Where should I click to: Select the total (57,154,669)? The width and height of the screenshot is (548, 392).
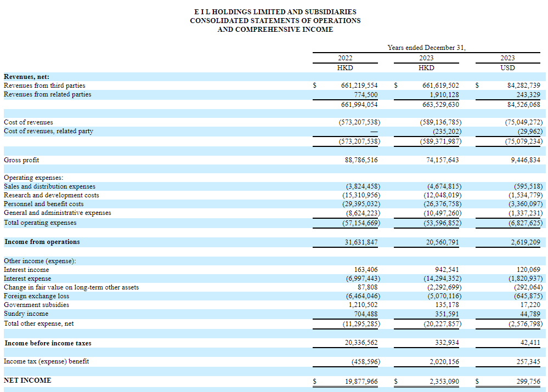click(x=361, y=223)
